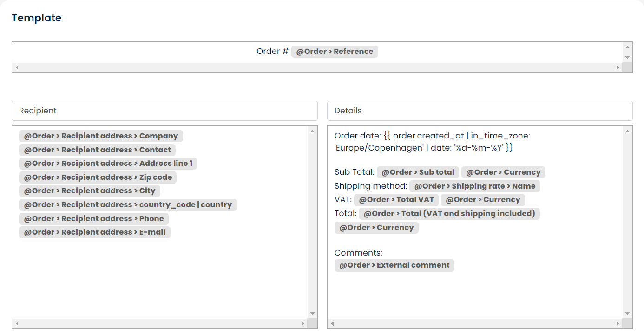Click the Shipping rate Name tag
Image resolution: width=644 pixels, height=335 pixels.
point(474,186)
